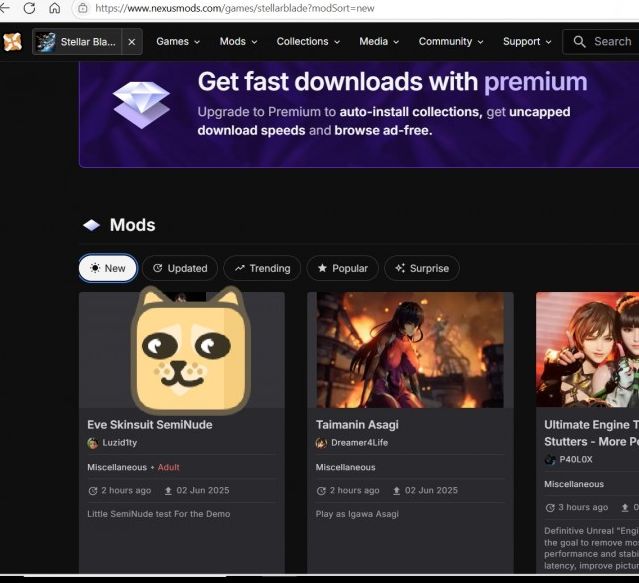Click '2 hours ago' on Eve Skinsuit card
Screen dimensions: 639x583
click(126, 491)
